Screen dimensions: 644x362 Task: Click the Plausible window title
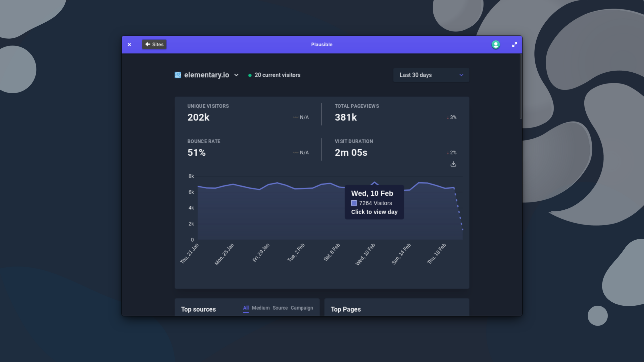pos(322,44)
